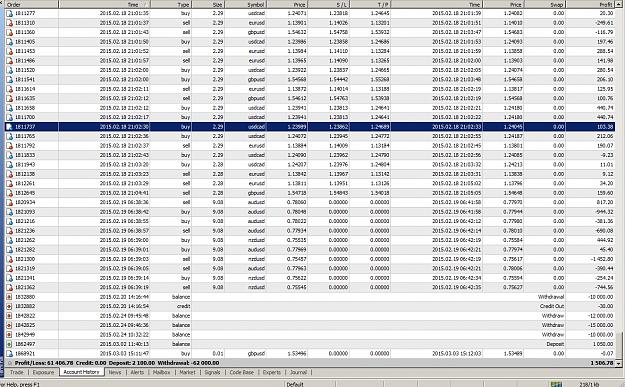Click the Withdrawal comment in row 1832880
This screenshot has height=387, width=625.
[551, 297]
